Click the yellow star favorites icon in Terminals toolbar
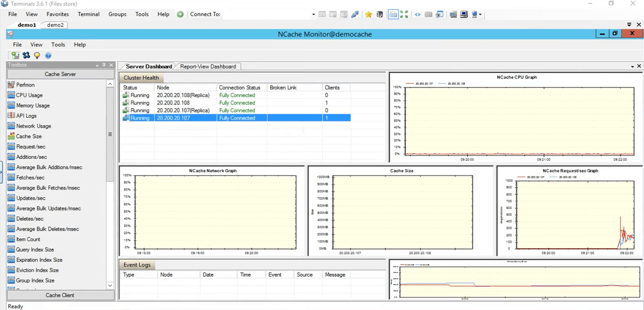Viewport: 644px width, 310px height. (368, 15)
